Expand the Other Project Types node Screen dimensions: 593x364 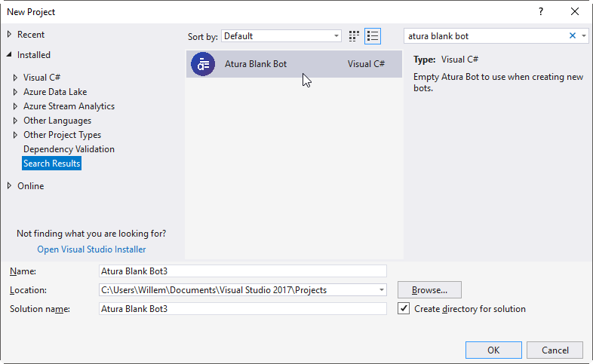point(15,135)
